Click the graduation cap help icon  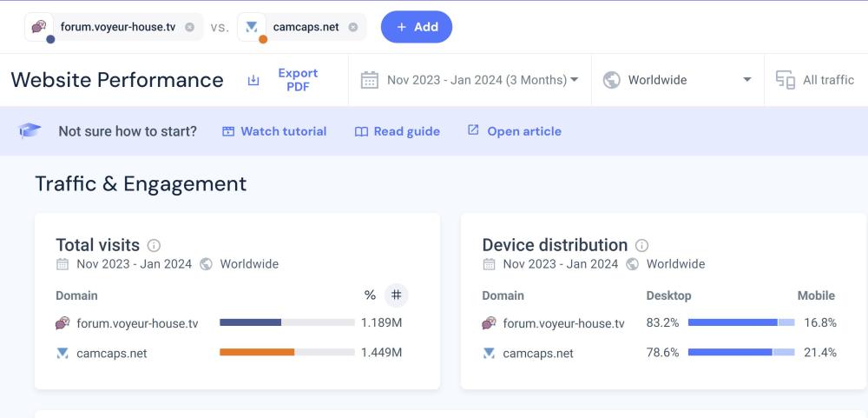(30, 131)
